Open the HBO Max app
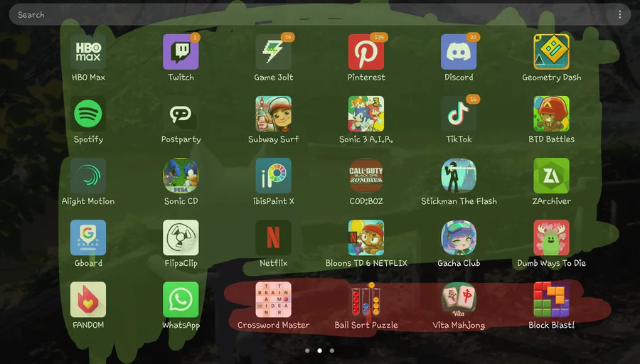The height and width of the screenshot is (364, 640). coord(88,52)
